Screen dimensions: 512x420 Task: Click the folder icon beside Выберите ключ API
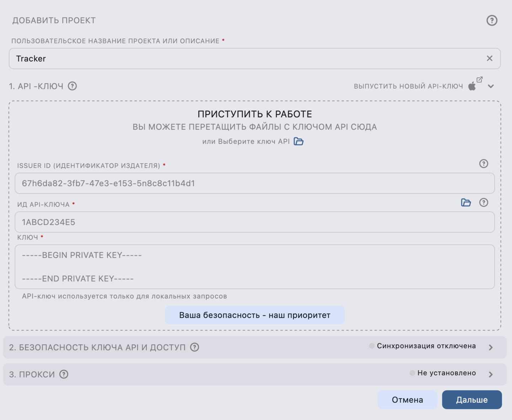pos(299,141)
